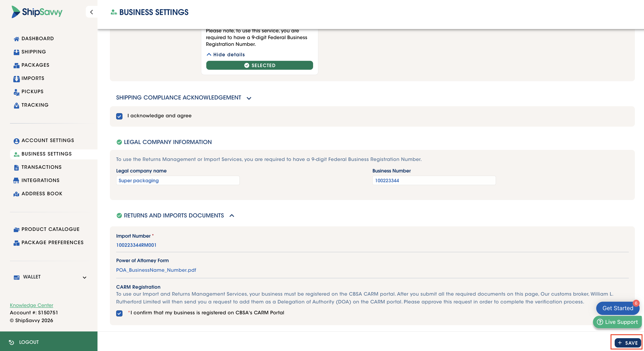Click the Pickups person icon
The height and width of the screenshot is (351, 644).
click(16, 92)
